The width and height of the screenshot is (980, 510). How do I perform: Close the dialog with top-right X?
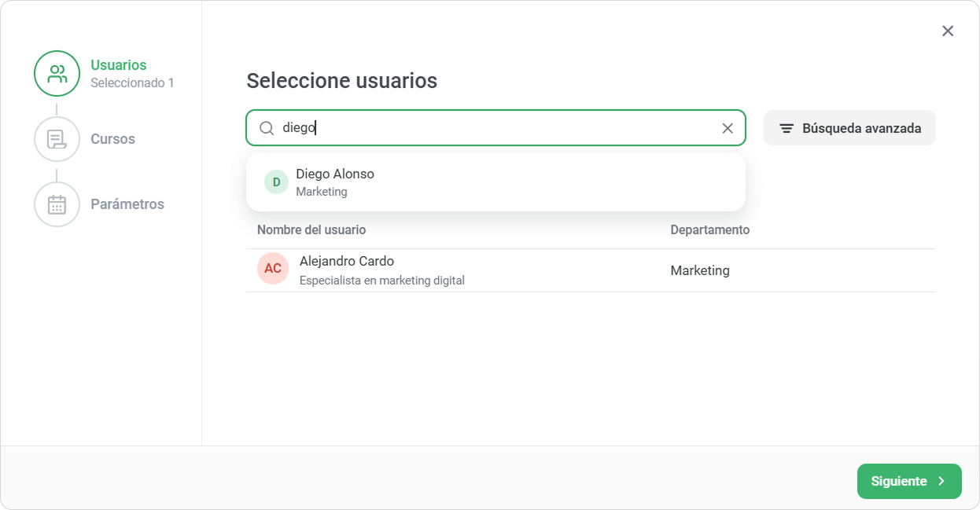click(x=948, y=31)
